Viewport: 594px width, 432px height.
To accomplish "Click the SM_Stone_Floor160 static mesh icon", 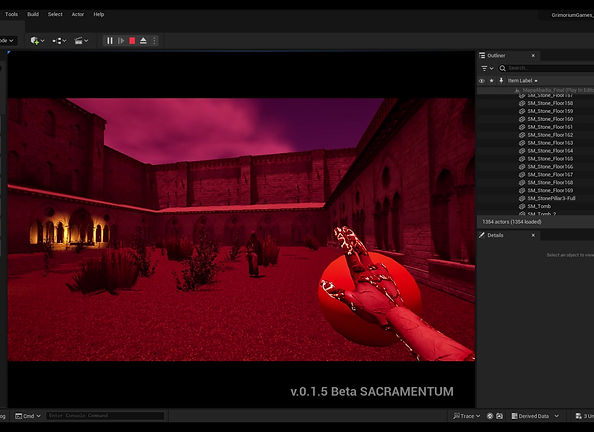I will coord(522,119).
